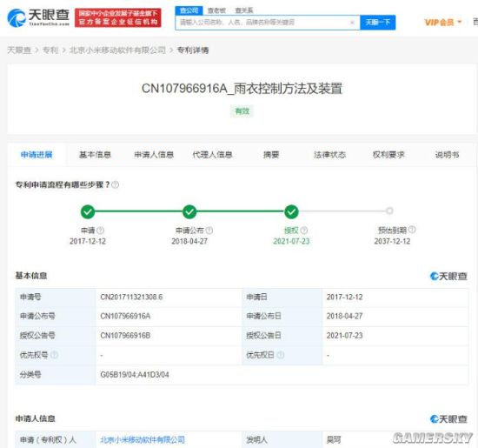This screenshot has width=478, height=448.
Task: Click the 申请公布 step checkmark
Action: tap(189, 211)
